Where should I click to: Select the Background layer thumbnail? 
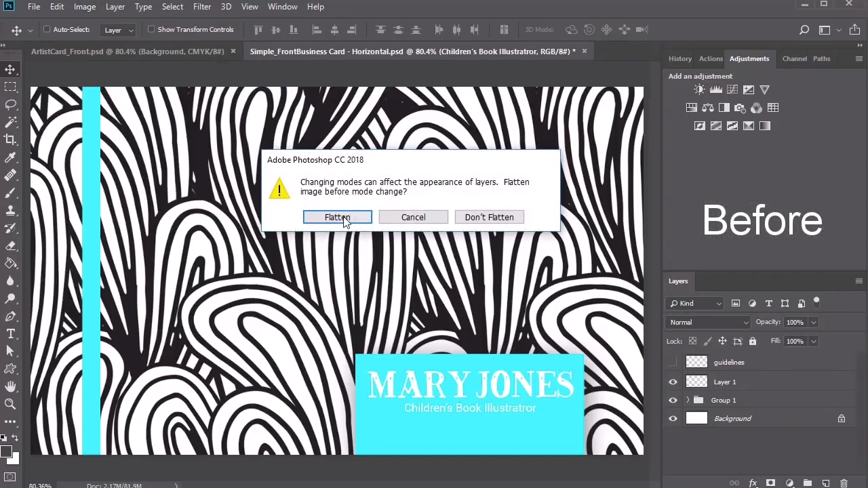pyautogui.click(x=696, y=418)
